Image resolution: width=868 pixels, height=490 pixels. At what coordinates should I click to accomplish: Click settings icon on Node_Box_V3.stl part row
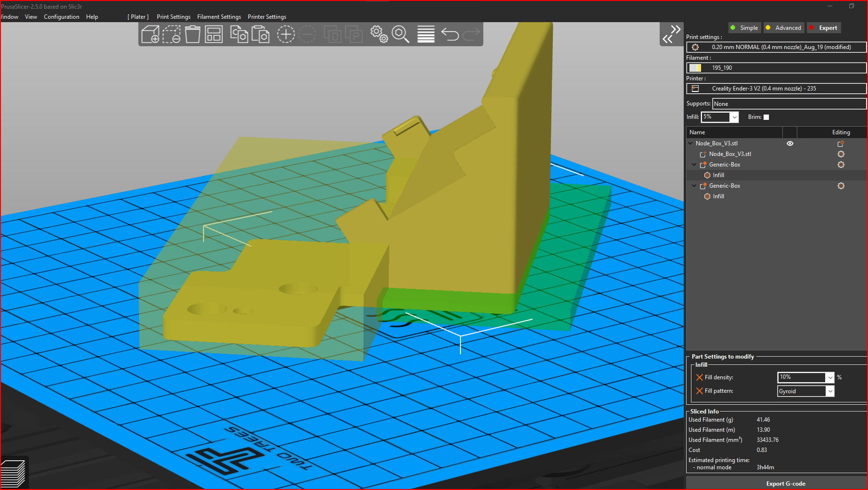pyautogui.click(x=841, y=154)
